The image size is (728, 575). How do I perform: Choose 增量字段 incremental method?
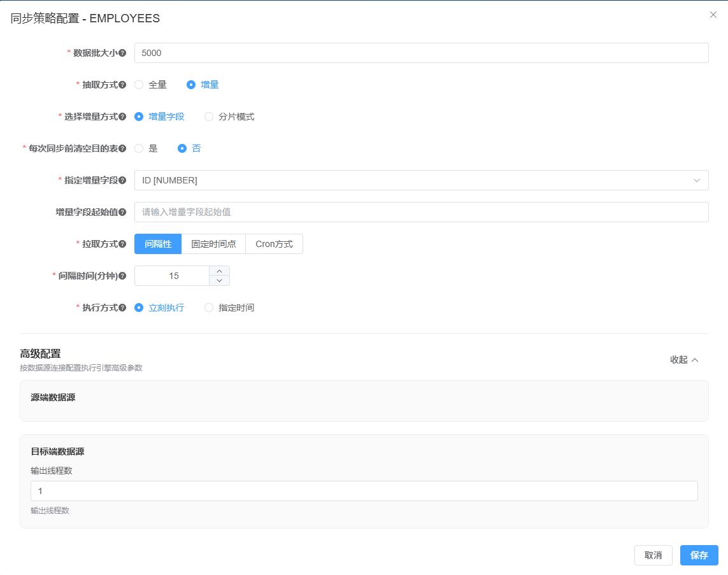point(159,117)
